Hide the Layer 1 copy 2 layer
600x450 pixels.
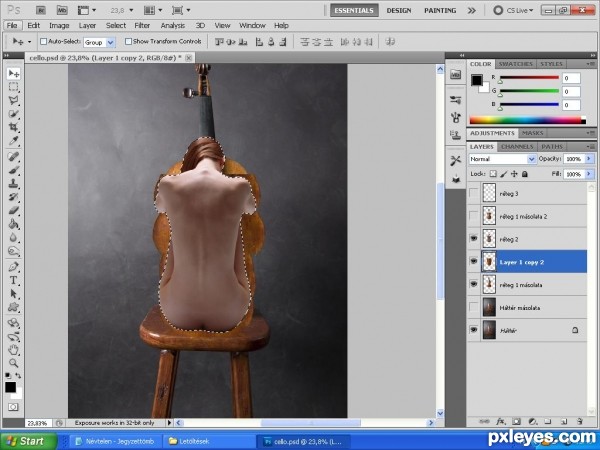point(474,261)
